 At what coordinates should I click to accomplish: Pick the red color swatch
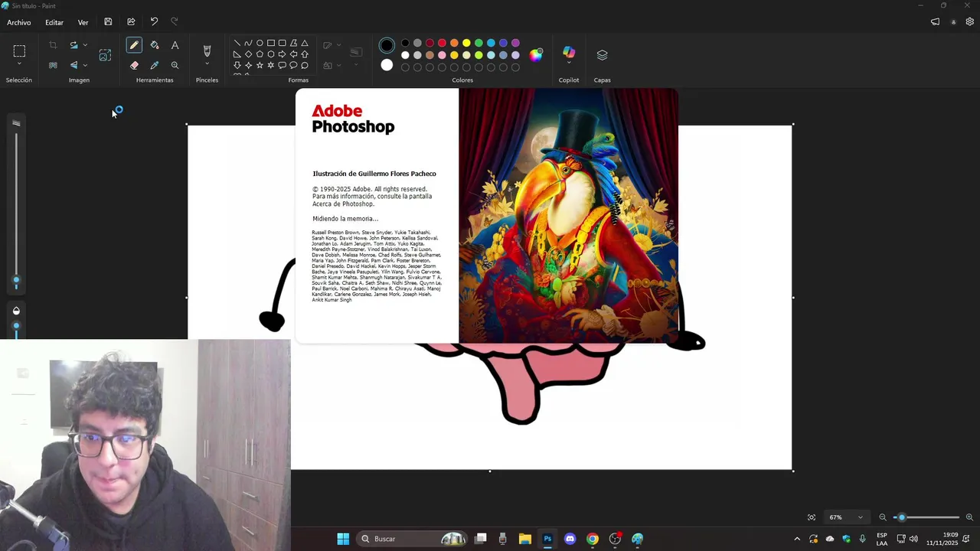[x=442, y=43]
